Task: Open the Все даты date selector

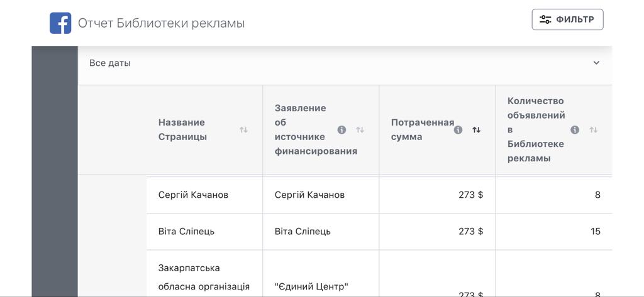Action: coord(345,63)
